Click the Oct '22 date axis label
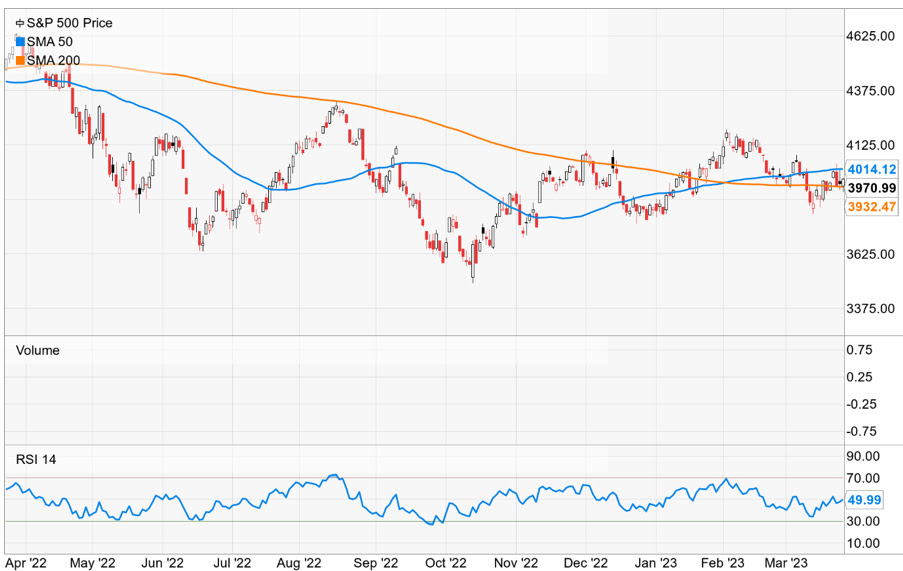Image resolution: width=903 pixels, height=571 pixels. point(445,563)
